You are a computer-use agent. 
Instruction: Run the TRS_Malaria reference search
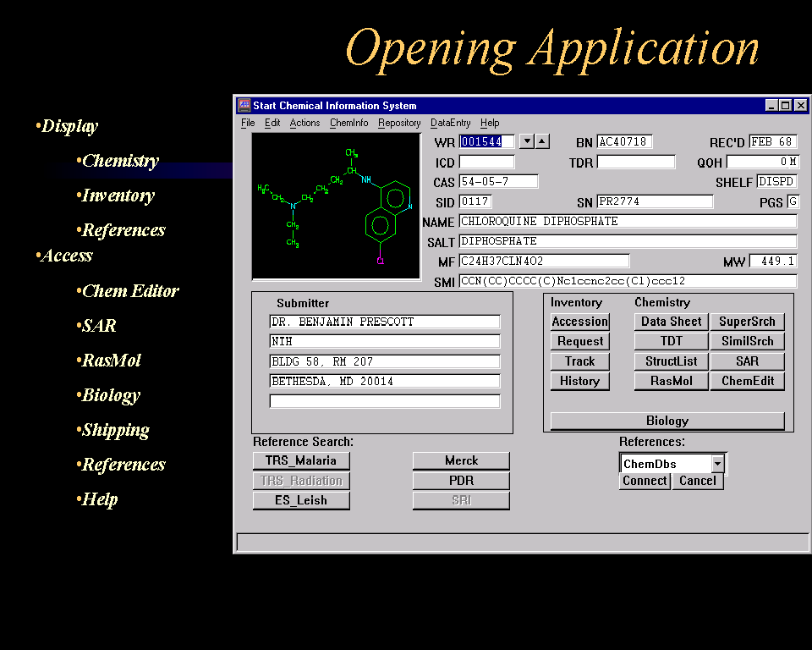300,460
